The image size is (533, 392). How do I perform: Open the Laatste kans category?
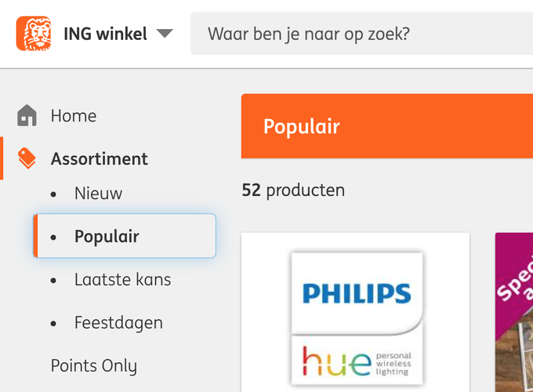click(x=122, y=280)
